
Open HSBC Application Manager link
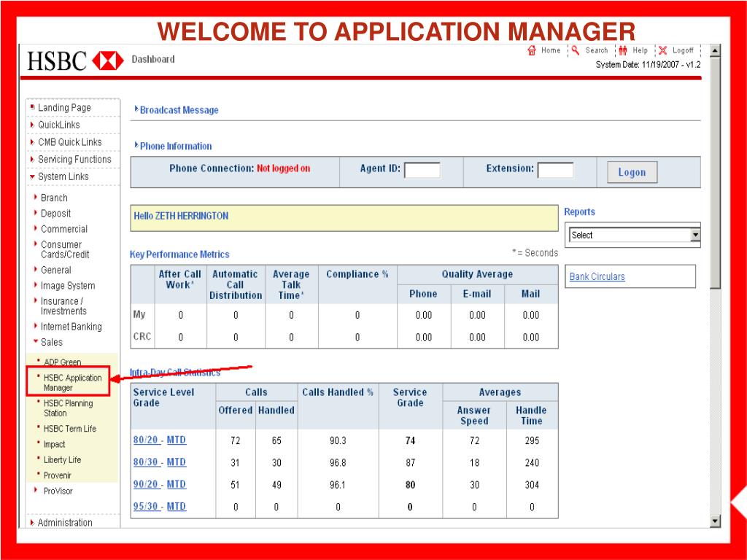72,382
